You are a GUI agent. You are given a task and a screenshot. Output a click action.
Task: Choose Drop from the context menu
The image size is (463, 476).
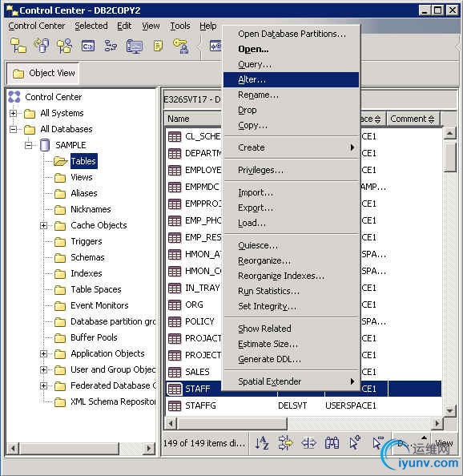pyautogui.click(x=292, y=111)
